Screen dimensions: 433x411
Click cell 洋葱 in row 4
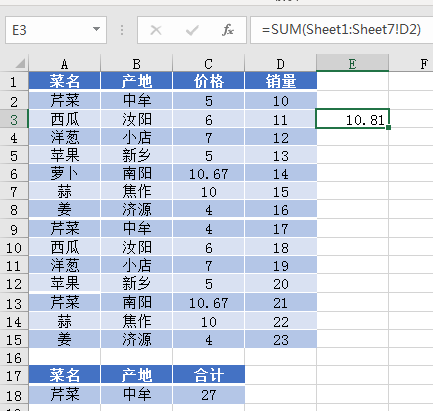(x=64, y=137)
